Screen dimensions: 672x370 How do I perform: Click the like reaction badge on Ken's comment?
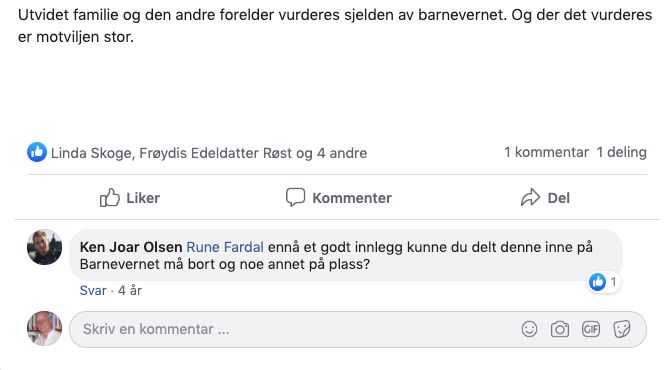[x=603, y=282]
